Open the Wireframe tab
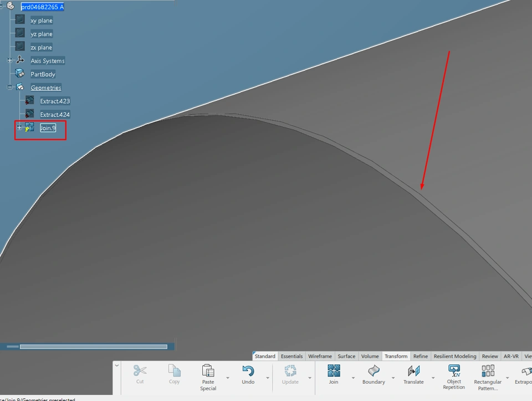This screenshot has height=401, width=532. click(x=320, y=356)
